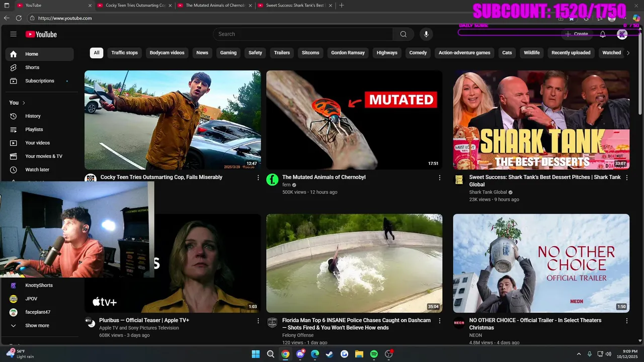Open Subscriptions in sidebar
This screenshot has height=362, width=644.
[40, 81]
